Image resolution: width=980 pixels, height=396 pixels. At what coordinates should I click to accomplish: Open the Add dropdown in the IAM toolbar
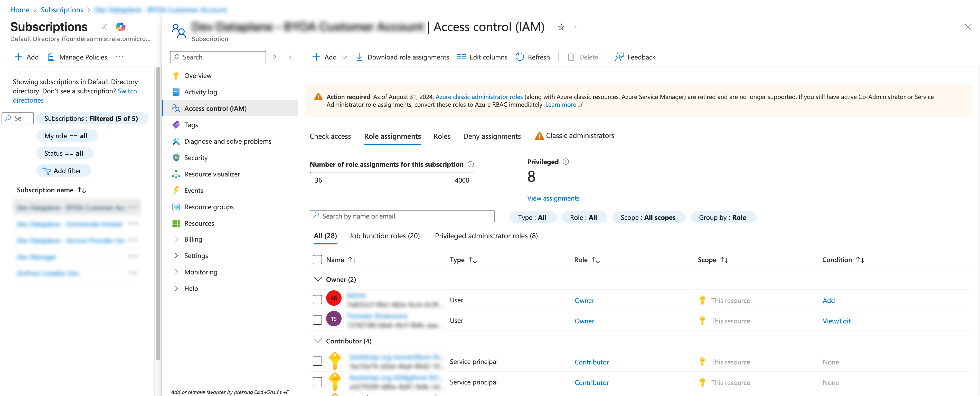point(329,57)
